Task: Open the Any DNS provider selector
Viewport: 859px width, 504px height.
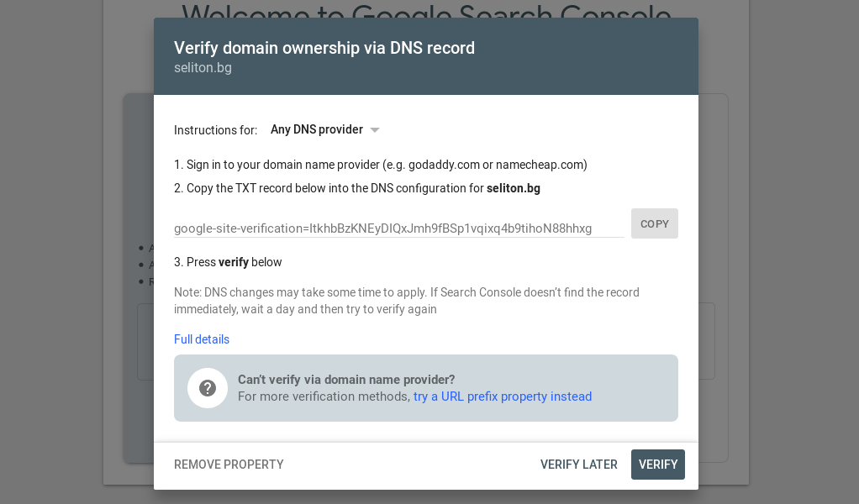Action: tap(318, 130)
